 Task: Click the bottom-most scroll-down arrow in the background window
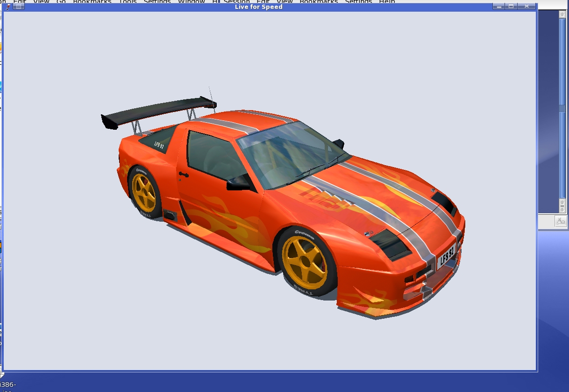point(562,210)
